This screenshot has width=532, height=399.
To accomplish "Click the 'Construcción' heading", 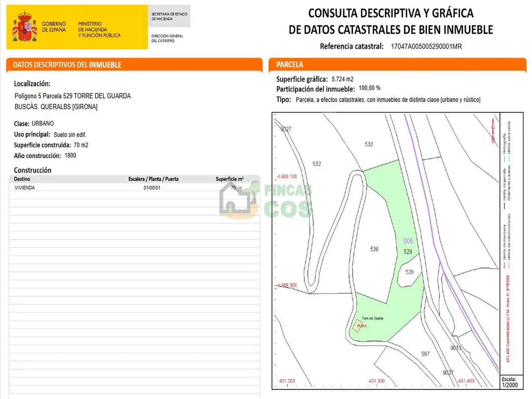I will pyautogui.click(x=33, y=170).
